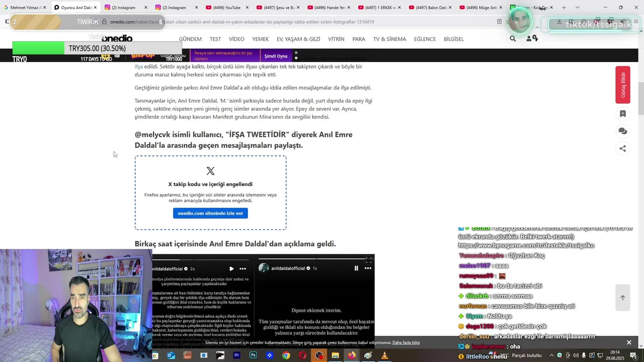Open the Windows notification center icon
The height and width of the screenshot is (362, 644).
[633, 355]
